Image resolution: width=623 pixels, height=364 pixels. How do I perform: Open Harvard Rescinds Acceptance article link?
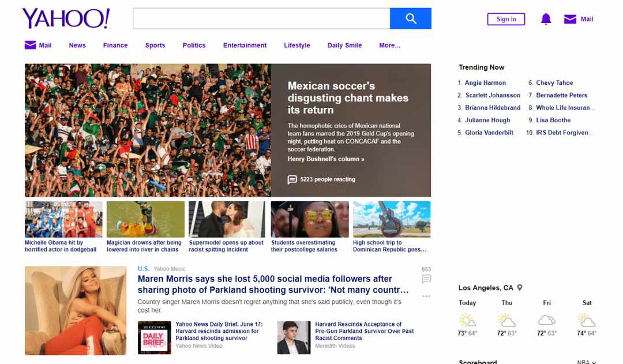[365, 331]
